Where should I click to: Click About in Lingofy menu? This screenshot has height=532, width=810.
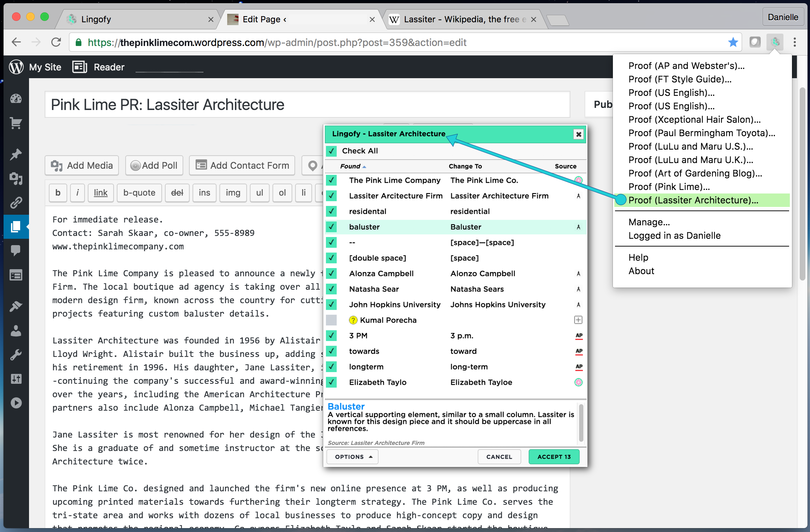641,271
